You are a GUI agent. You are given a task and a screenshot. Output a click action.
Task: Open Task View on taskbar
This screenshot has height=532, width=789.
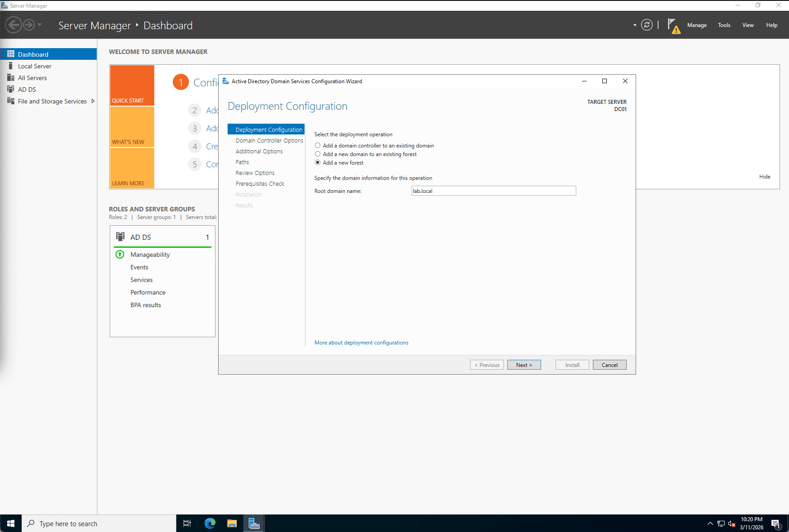(187, 523)
